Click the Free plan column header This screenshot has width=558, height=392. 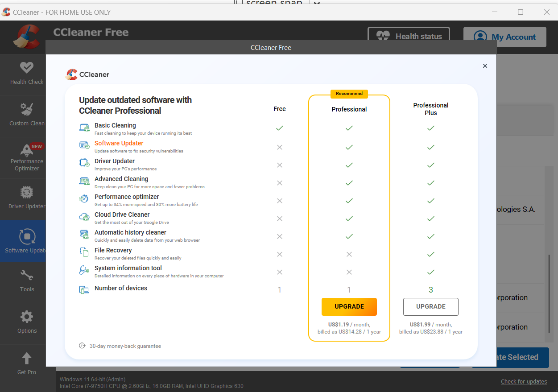pyautogui.click(x=280, y=109)
